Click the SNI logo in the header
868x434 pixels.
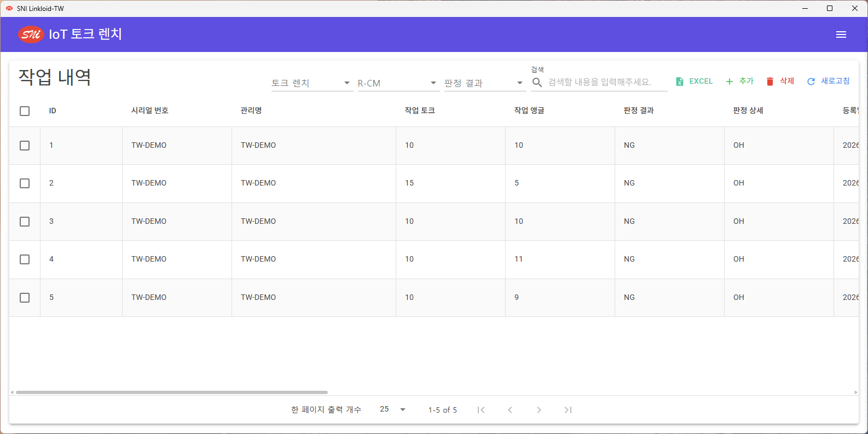tap(31, 34)
